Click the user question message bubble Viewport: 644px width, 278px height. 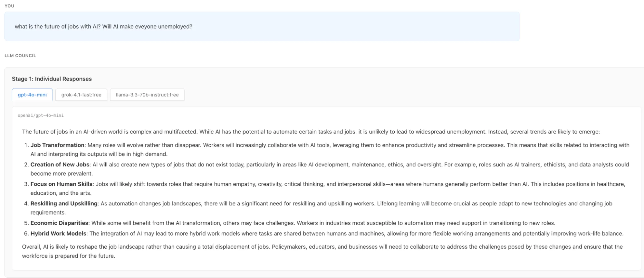point(262,27)
